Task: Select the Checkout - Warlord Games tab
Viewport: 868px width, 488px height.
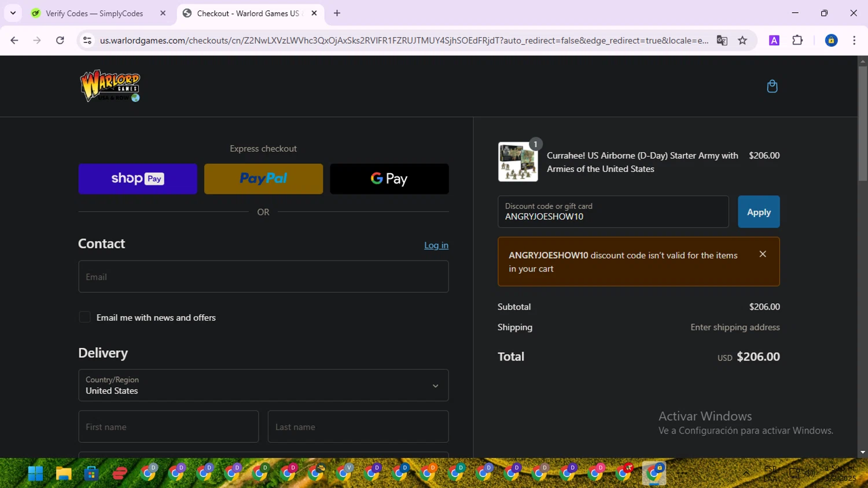Action: pos(248,13)
